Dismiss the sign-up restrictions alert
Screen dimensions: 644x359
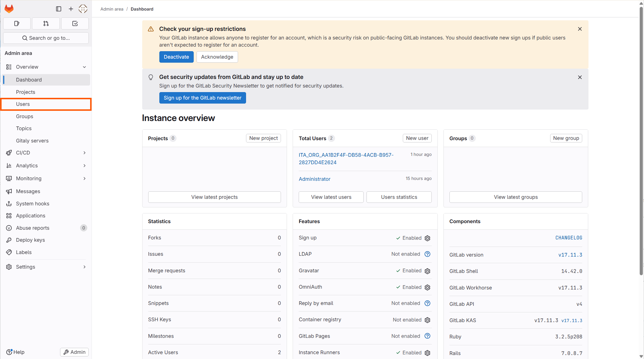(580, 29)
